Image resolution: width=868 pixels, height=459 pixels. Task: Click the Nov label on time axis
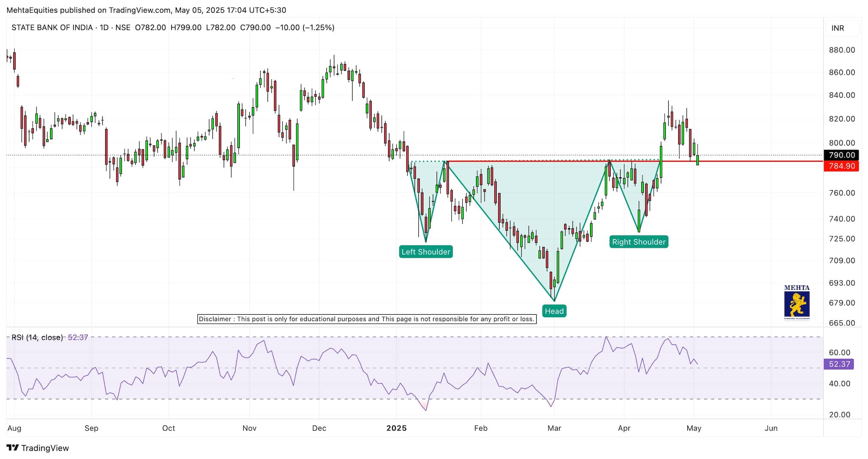249,428
